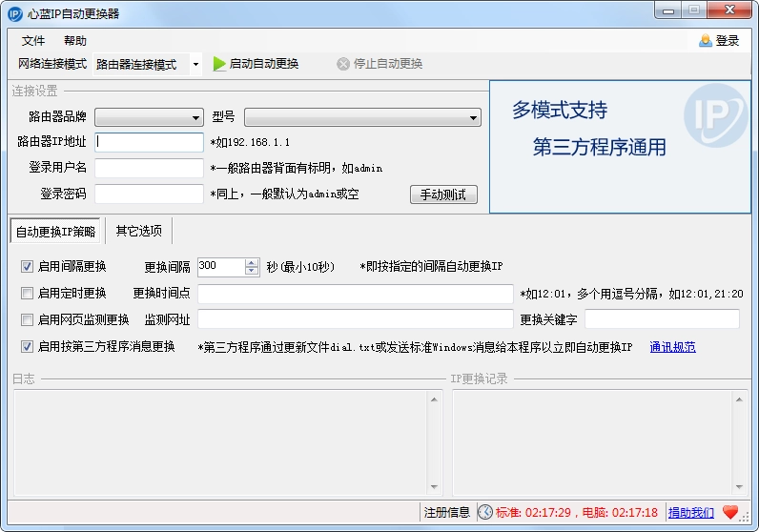Viewport: 759px width, 532px height.
Task: Open the 文件 menu
Action: click(33, 41)
